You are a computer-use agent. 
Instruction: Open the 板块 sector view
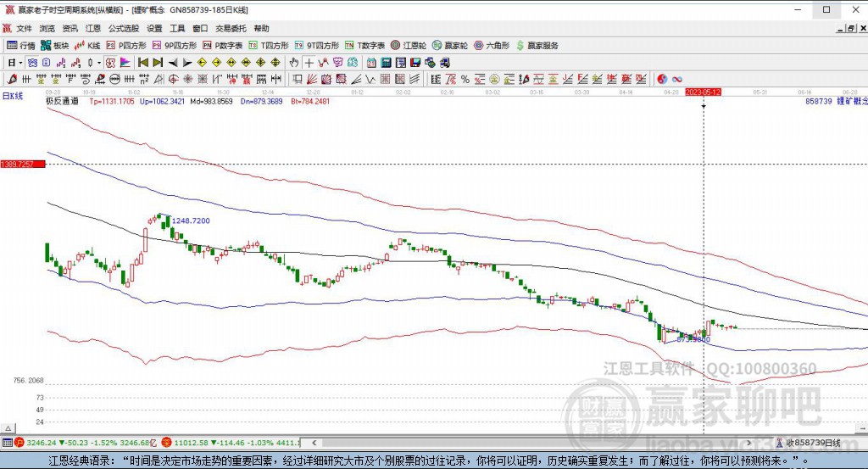(55, 46)
